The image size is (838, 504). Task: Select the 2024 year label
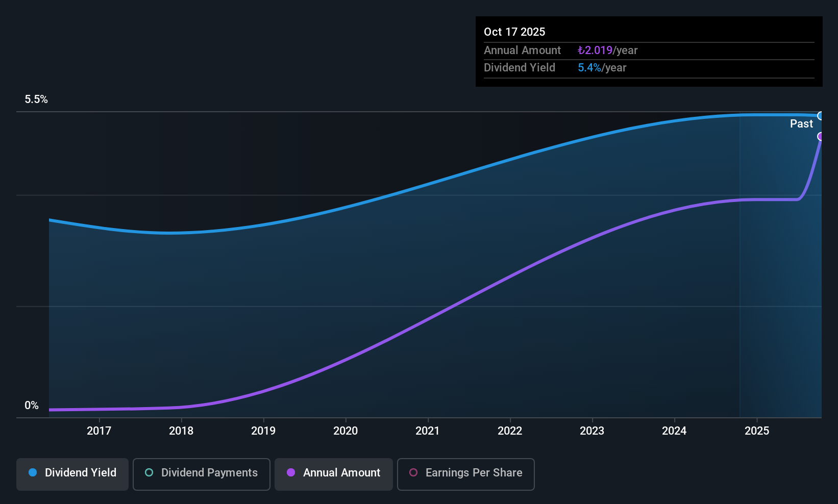(674, 431)
